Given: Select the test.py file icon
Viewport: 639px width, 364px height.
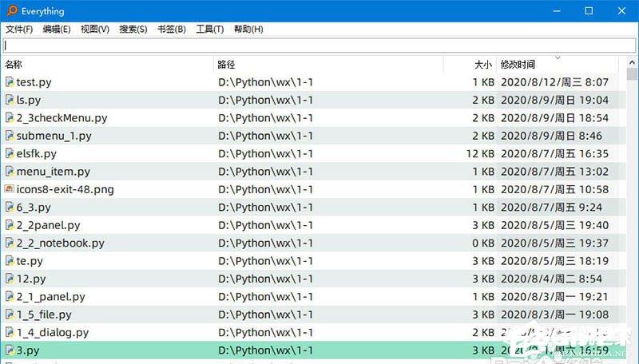Looking at the screenshot, I should pyautogui.click(x=10, y=82).
